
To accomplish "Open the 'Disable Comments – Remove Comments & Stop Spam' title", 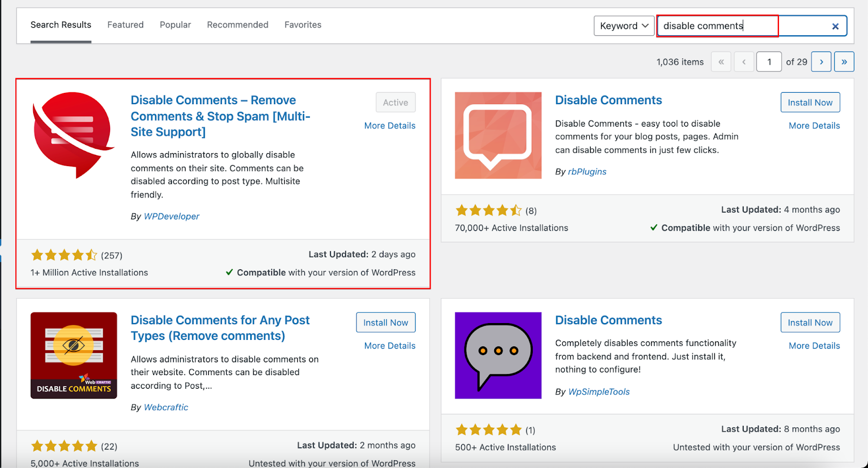I will click(220, 116).
